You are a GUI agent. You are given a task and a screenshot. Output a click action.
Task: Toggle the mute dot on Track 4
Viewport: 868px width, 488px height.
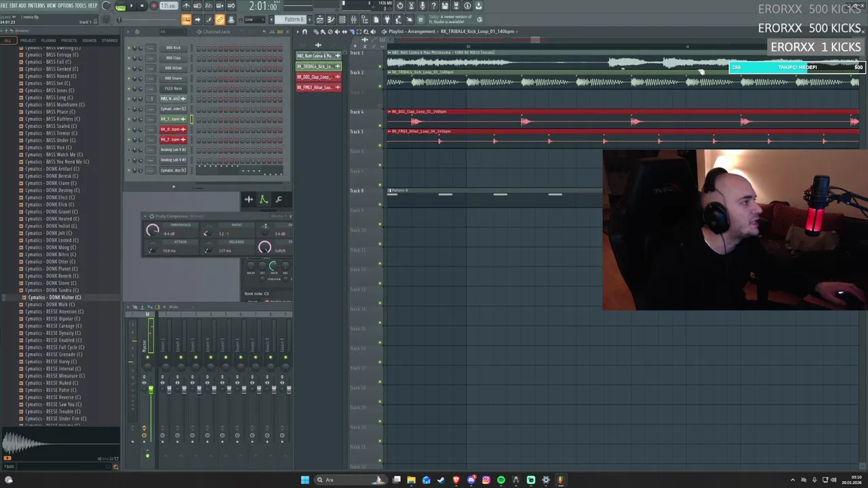coord(380,126)
